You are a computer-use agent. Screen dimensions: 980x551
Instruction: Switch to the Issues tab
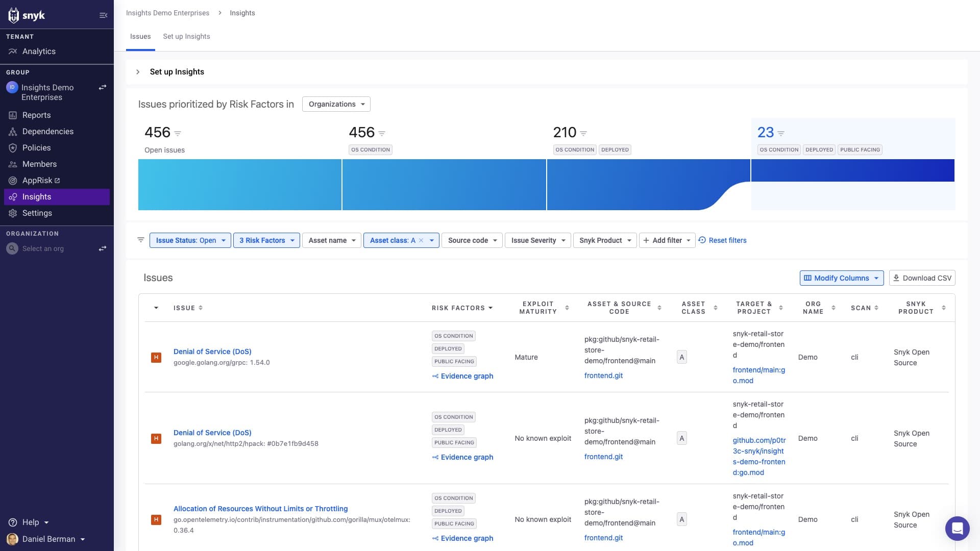pyautogui.click(x=141, y=36)
